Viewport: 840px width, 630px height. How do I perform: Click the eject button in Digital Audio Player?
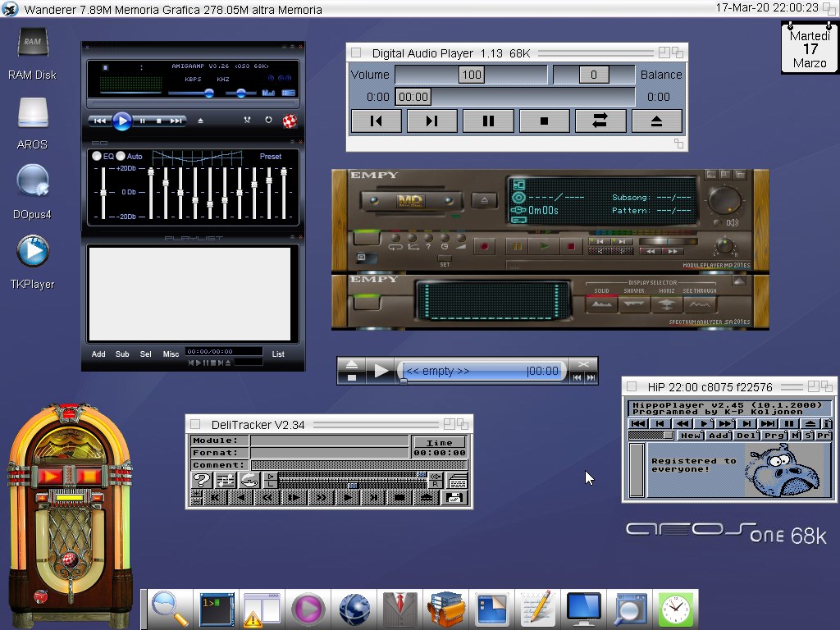pos(656,121)
